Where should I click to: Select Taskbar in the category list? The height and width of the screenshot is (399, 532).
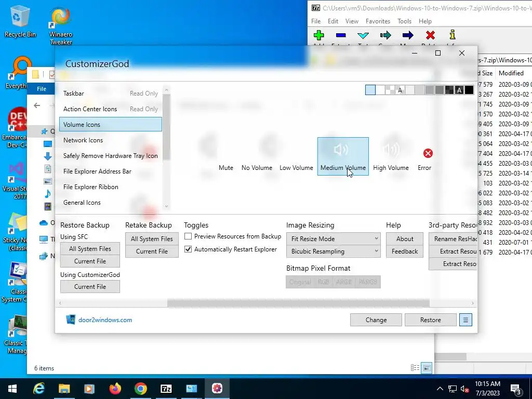click(x=111, y=94)
